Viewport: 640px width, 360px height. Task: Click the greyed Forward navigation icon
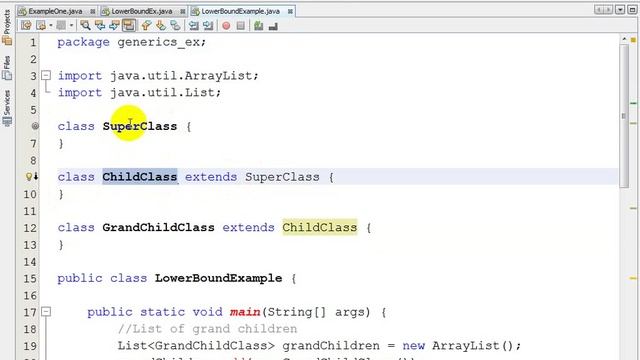61,26
